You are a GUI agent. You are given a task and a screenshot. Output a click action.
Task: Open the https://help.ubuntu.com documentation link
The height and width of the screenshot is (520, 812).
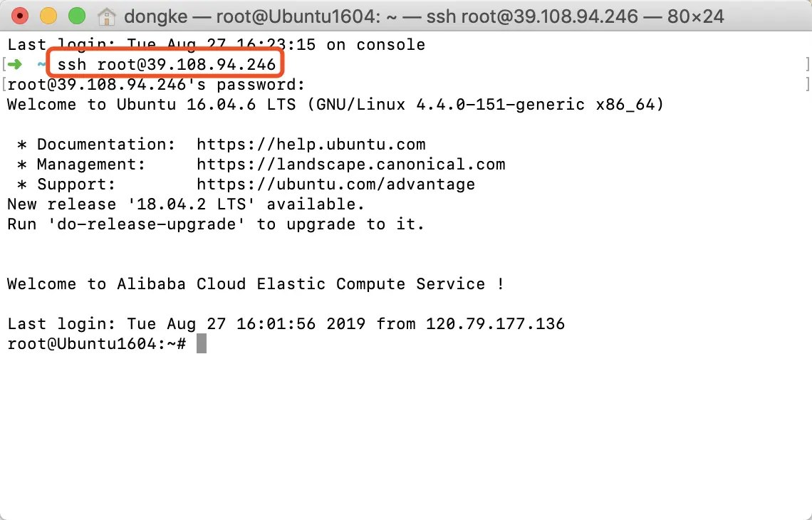click(311, 145)
